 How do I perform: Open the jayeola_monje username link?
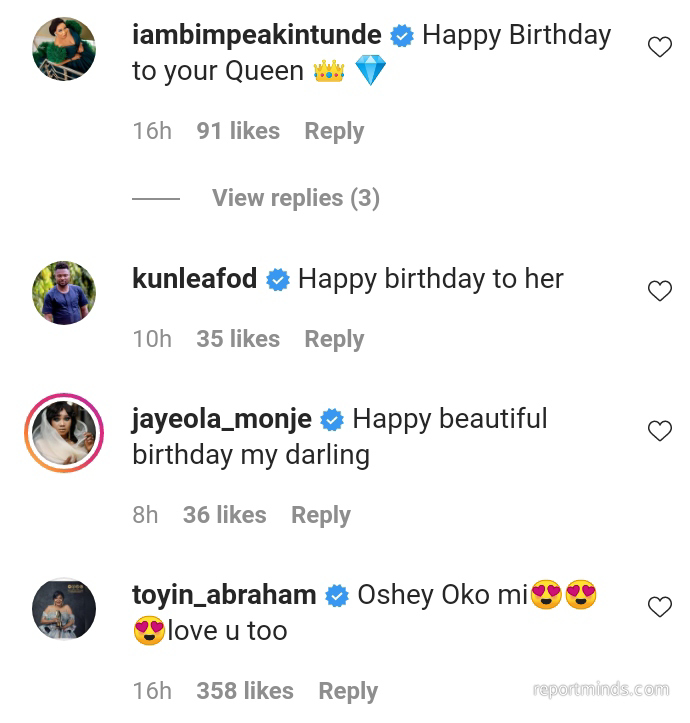point(222,419)
